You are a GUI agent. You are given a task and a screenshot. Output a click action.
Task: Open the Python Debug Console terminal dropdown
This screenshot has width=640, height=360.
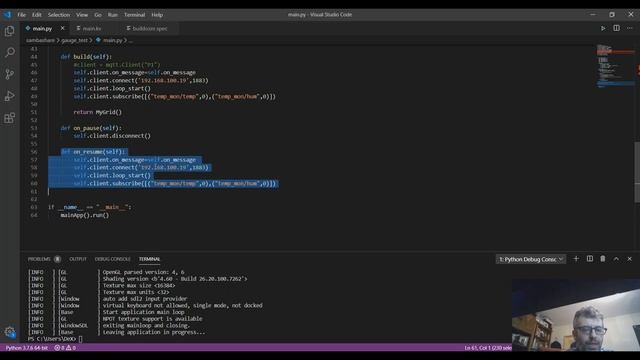pyautogui.click(x=531, y=259)
